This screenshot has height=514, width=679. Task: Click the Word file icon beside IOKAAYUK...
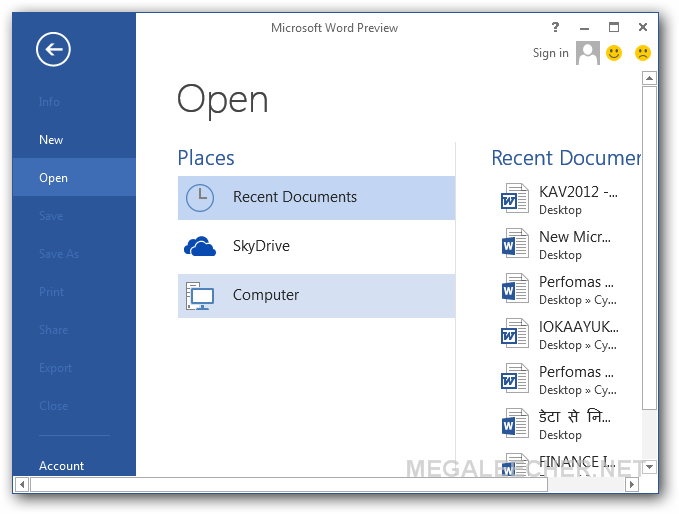(x=514, y=333)
